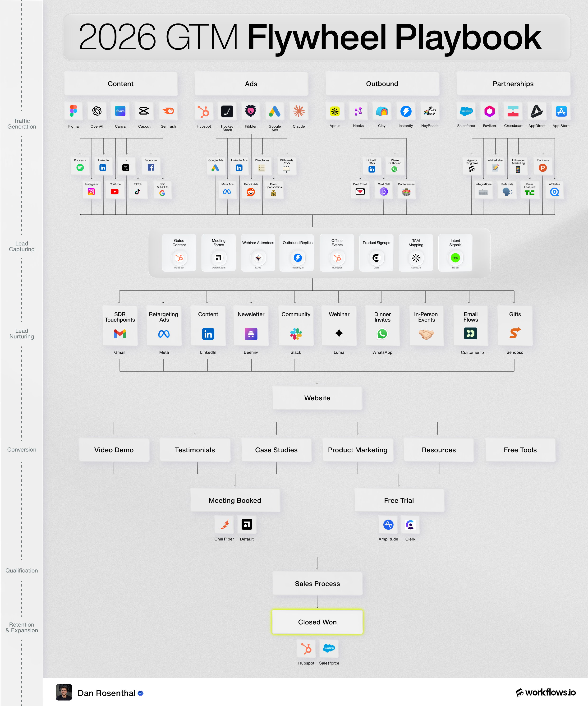Select the Outbound category header
The width and height of the screenshot is (588, 706).
point(382,84)
